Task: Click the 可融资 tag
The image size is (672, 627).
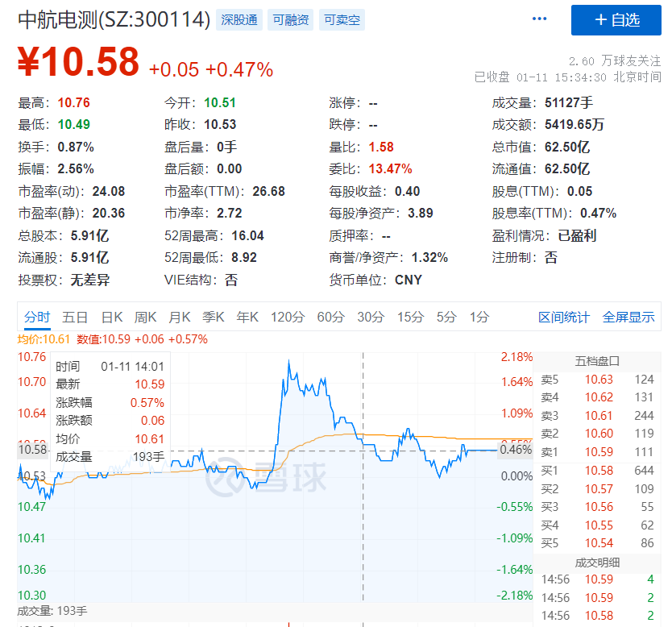Action: point(291,20)
